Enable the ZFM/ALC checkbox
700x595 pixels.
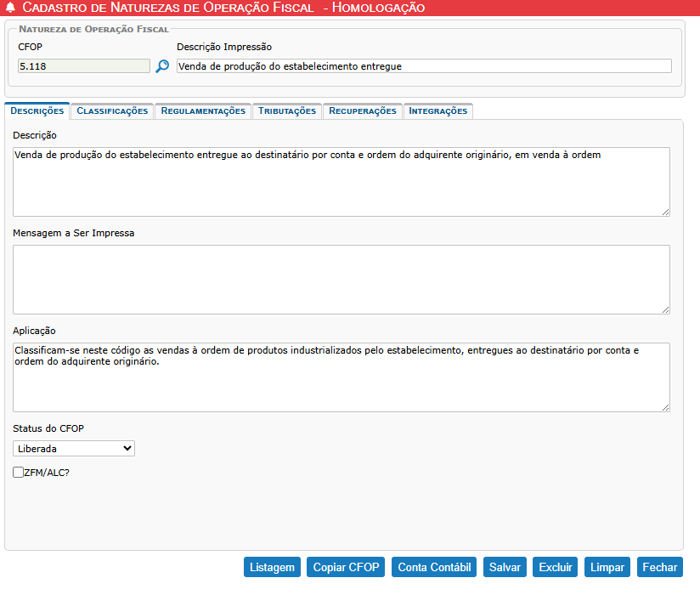click(19, 472)
